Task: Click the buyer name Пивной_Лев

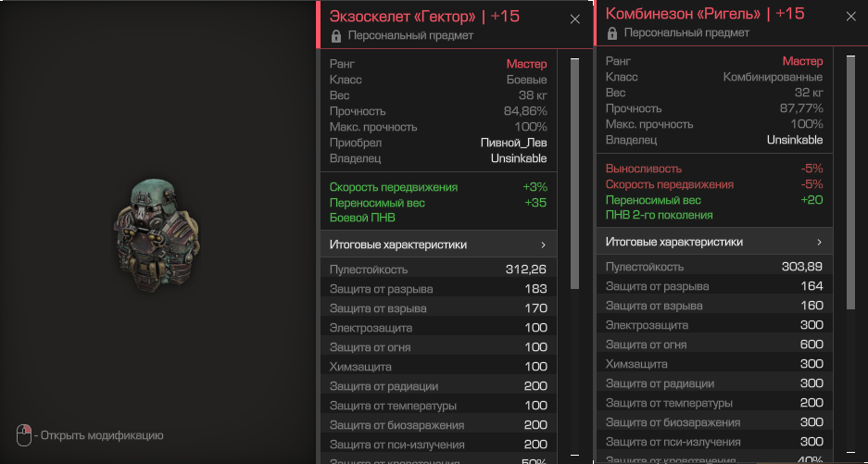Action: [513, 143]
